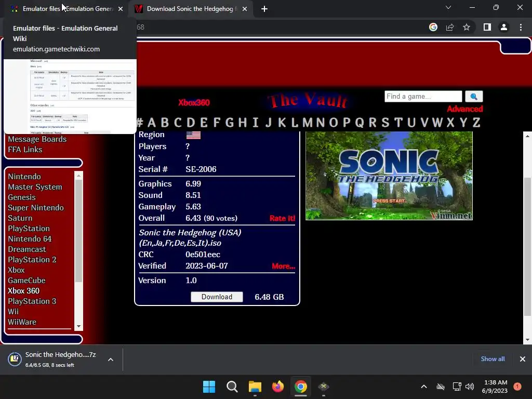Click system list scrollbar down arrow
The image size is (532, 399).
pyautogui.click(x=79, y=326)
